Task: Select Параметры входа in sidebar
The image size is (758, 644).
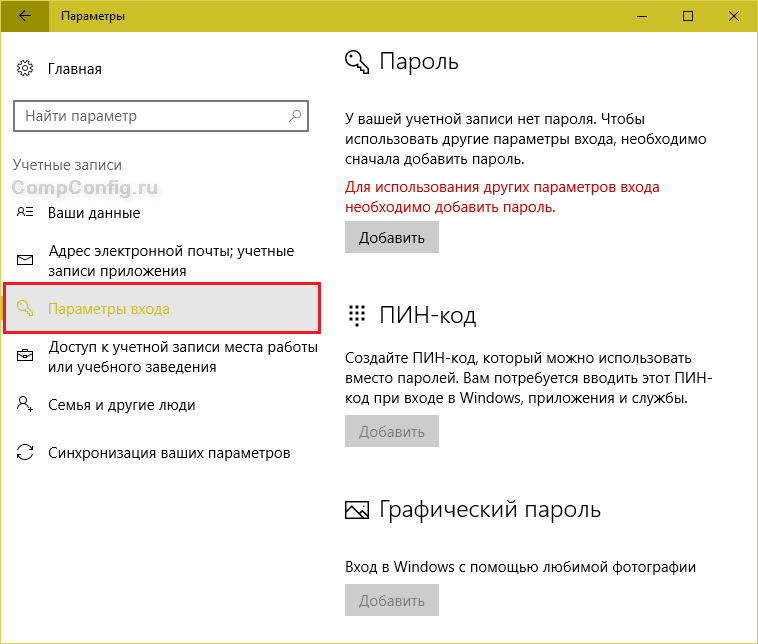Action: 162,308
